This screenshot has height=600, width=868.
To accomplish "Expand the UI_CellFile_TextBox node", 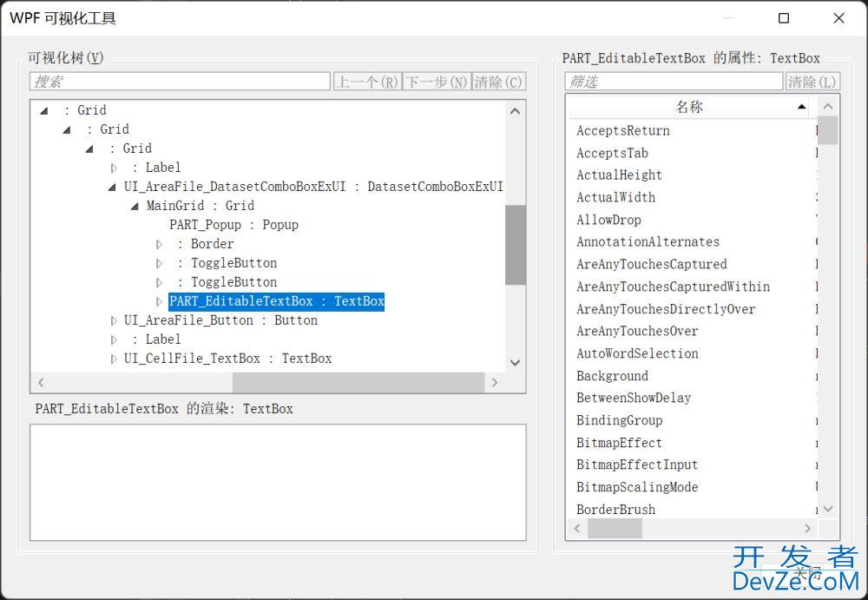I will (x=114, y=359).
